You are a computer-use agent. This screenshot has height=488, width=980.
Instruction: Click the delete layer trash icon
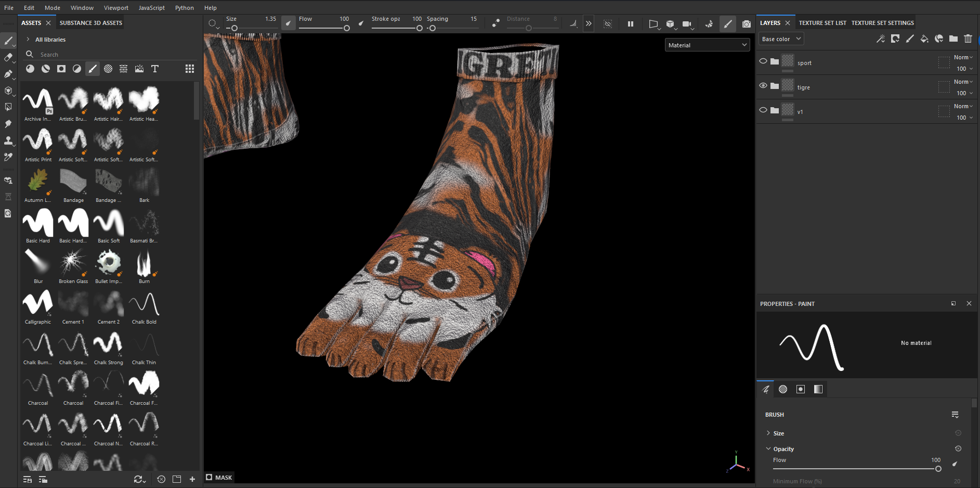click(968, 39)
